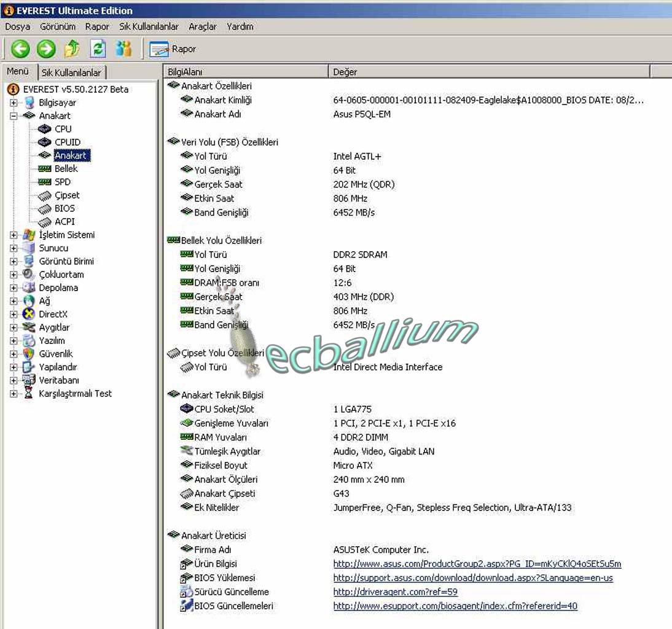Click the Up level arrow toolbar icon
This screenshot has width=672, height=629.
(x=72, y=49)
